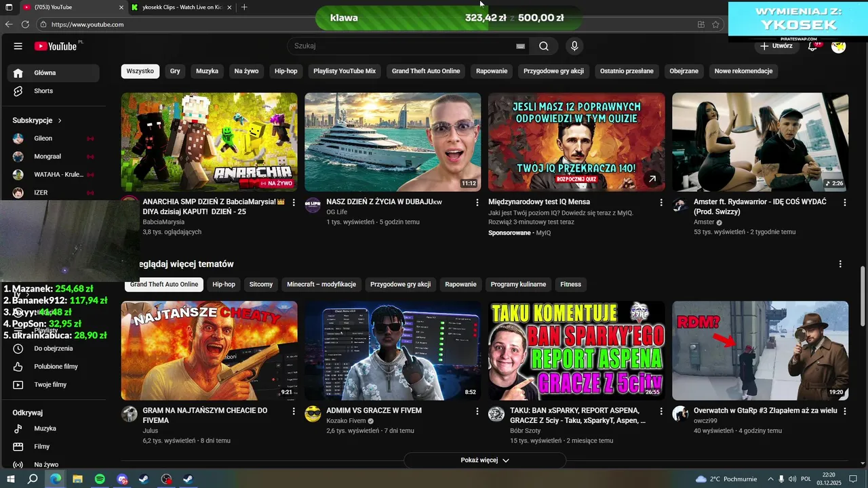Open the GRAM NA NAJTAŃSZYM CHEACIE DO FIVEMA title
The image size is (868, 488).
[205, 415]
